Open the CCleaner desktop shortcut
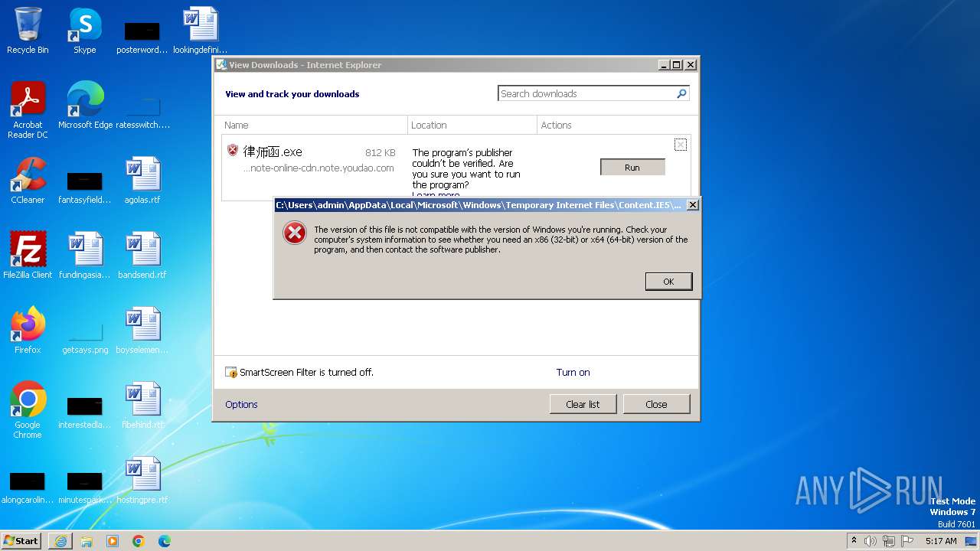This screenshot has height=551, width=980. tap(28, 181)
